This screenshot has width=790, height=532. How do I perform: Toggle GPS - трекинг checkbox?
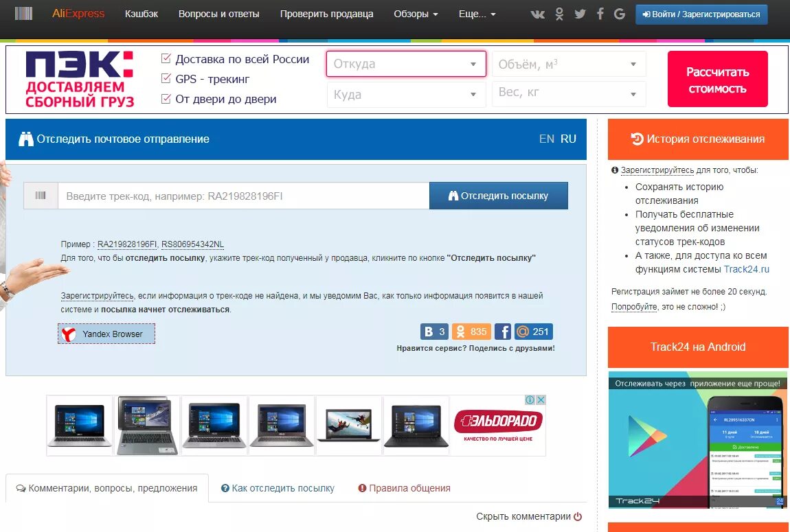[x=166, y=78]
